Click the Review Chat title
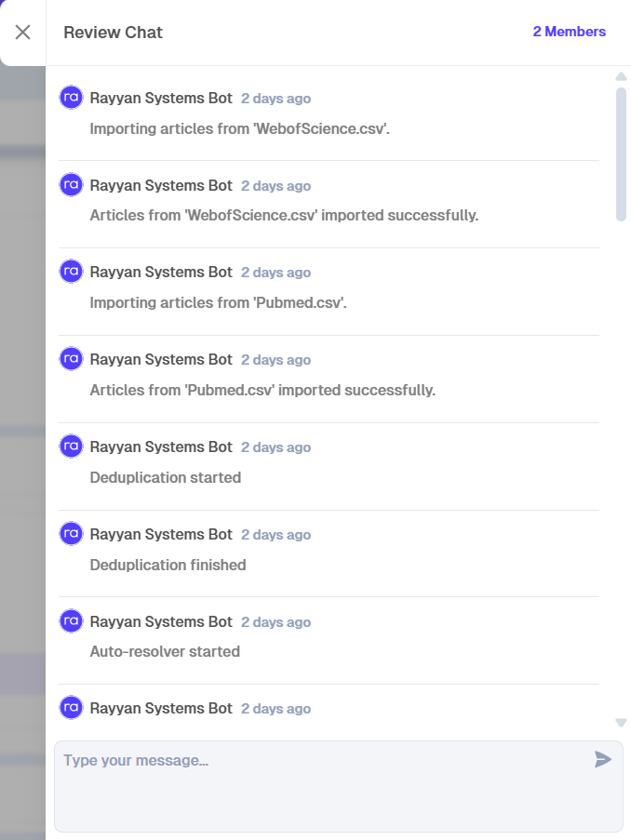 [113, 33]
